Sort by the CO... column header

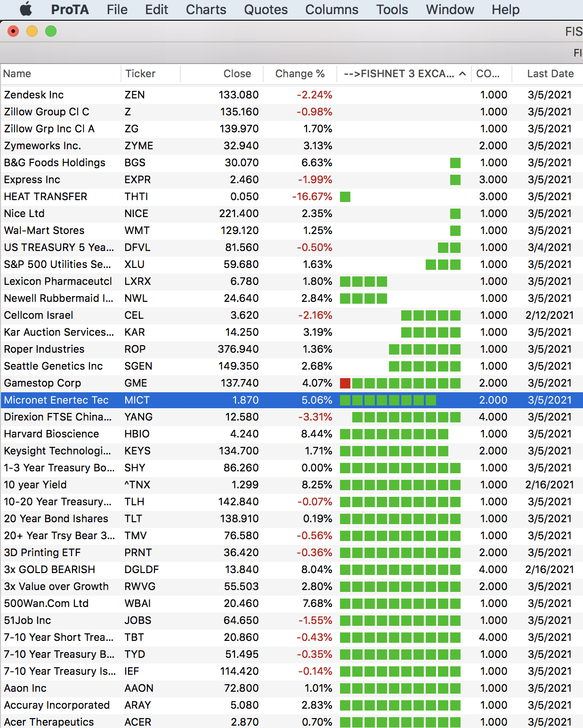pos(488,73)
